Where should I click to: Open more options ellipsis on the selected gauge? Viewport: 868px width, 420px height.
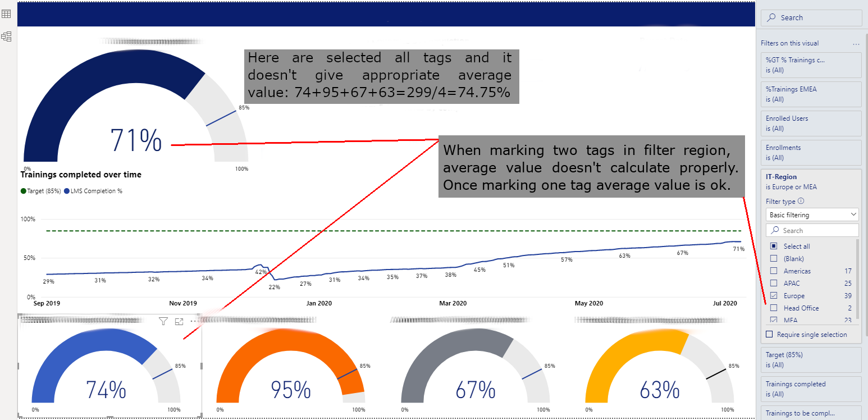pos(194,321)
